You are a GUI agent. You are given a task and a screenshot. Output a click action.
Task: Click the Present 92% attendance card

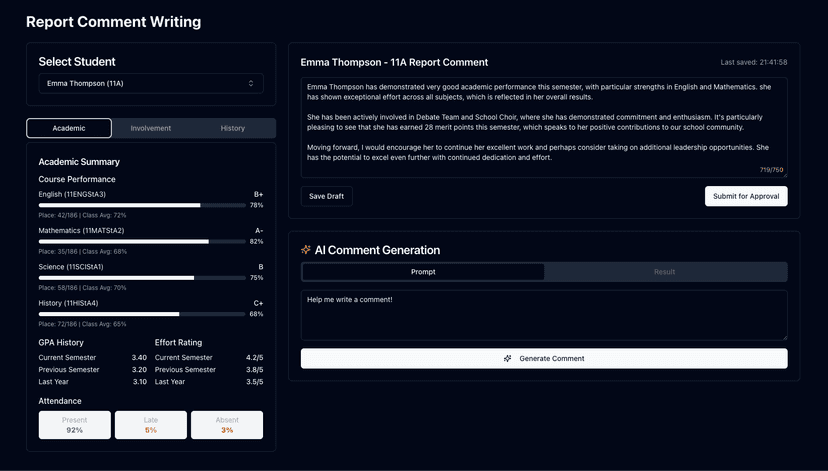pyautogui.click(x=74, y=425)
